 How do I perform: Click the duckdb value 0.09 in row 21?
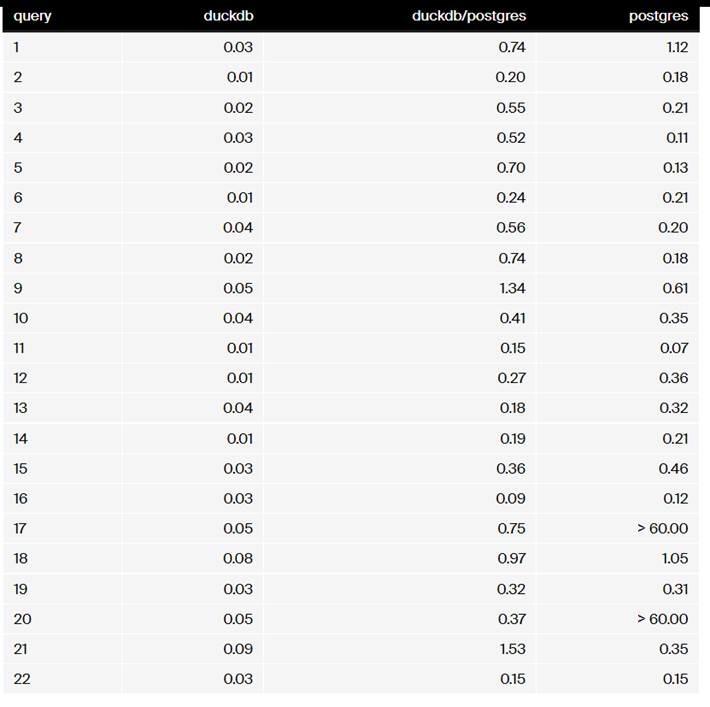coord(238,649)
